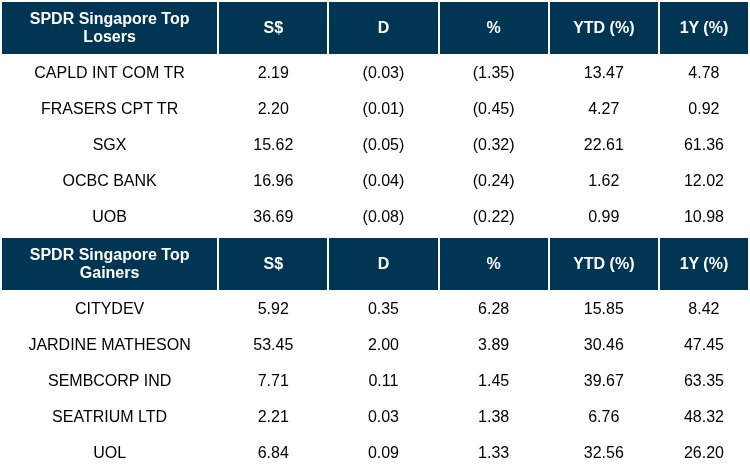Select the CAPLD INT COM TR row label
Image resolution: width=750 pixels, height=472 pixels.
(109, 72)
